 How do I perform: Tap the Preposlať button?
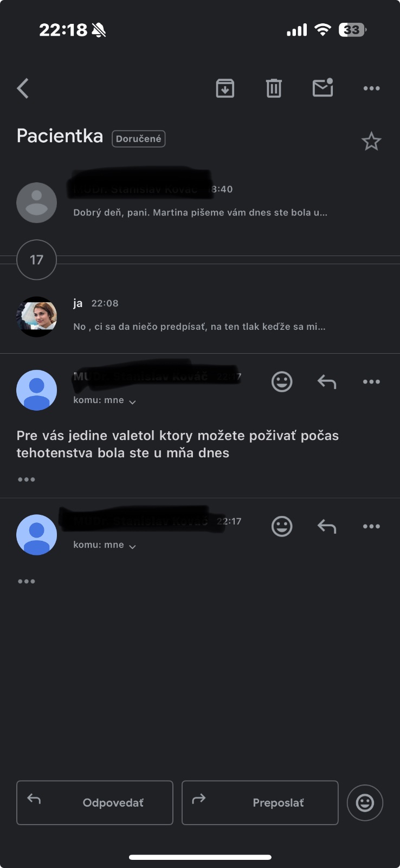pyautogui.click(x=260, y=802)
